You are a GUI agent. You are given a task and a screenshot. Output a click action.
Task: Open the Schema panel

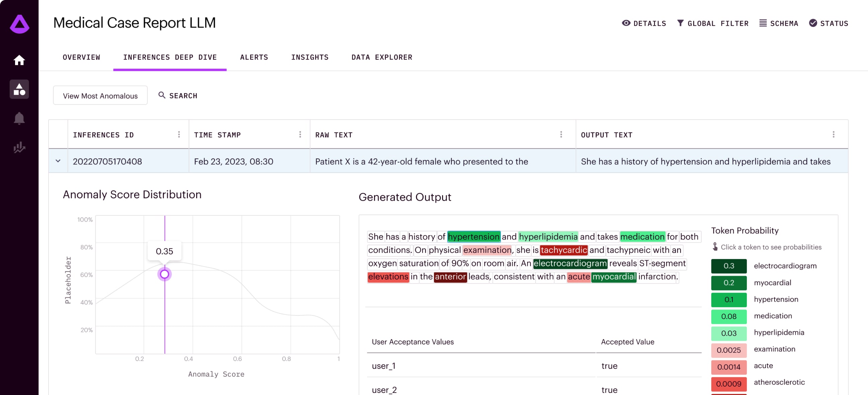[x=779, y=23]
